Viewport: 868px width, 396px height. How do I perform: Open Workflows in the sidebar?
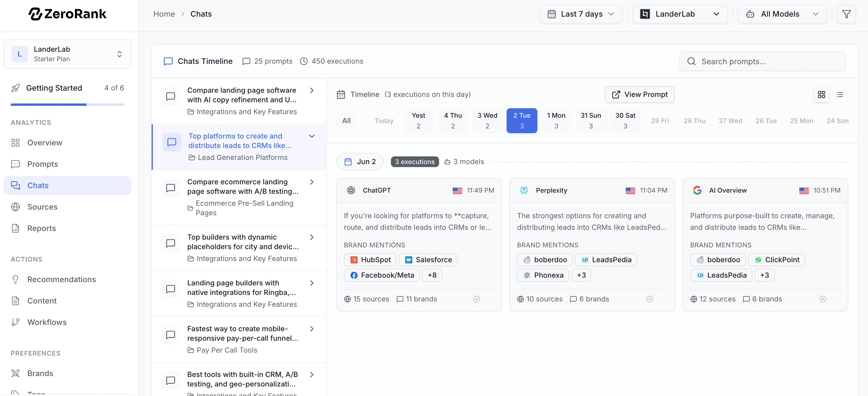[67, 322]
